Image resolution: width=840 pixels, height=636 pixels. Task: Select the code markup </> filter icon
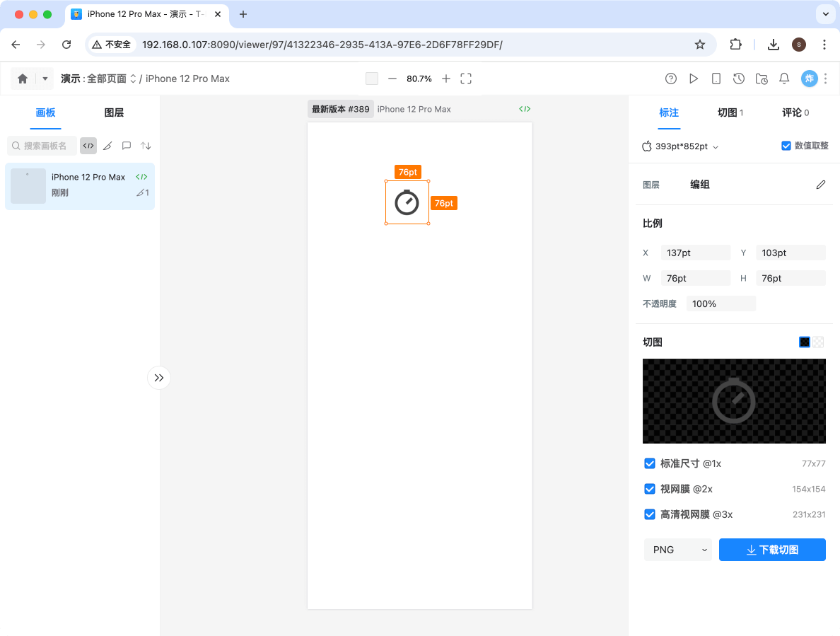coord(88,145)
